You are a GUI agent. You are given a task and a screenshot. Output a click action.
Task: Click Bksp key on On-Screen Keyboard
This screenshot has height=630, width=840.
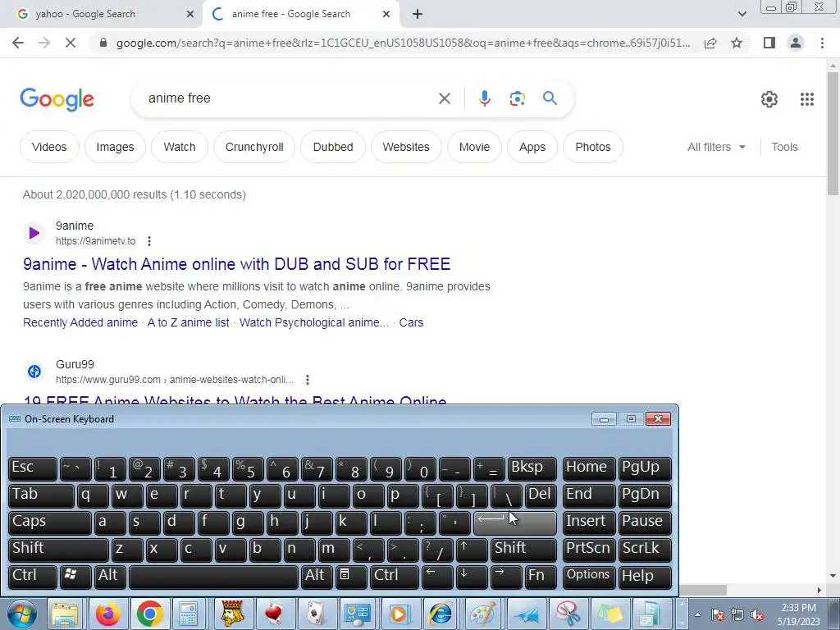pos(532,468)
